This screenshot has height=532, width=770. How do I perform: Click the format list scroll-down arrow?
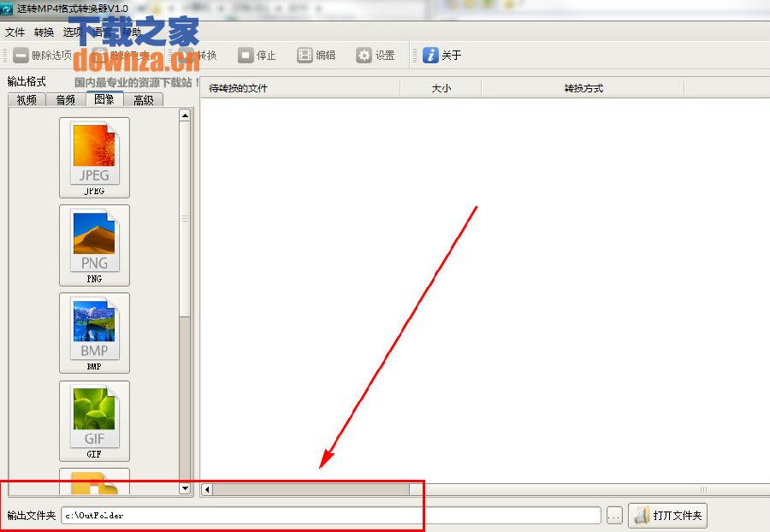(x=185, y=488)
